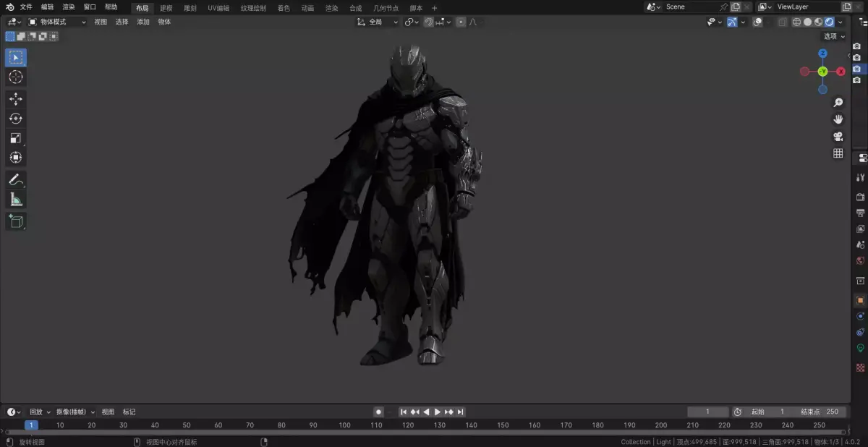Select the Annotate tool

(x=16, y=179)
